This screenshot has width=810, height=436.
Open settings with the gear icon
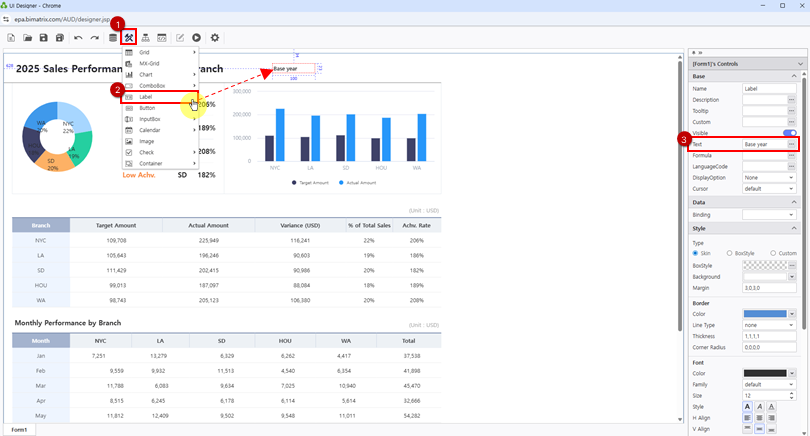215,38
